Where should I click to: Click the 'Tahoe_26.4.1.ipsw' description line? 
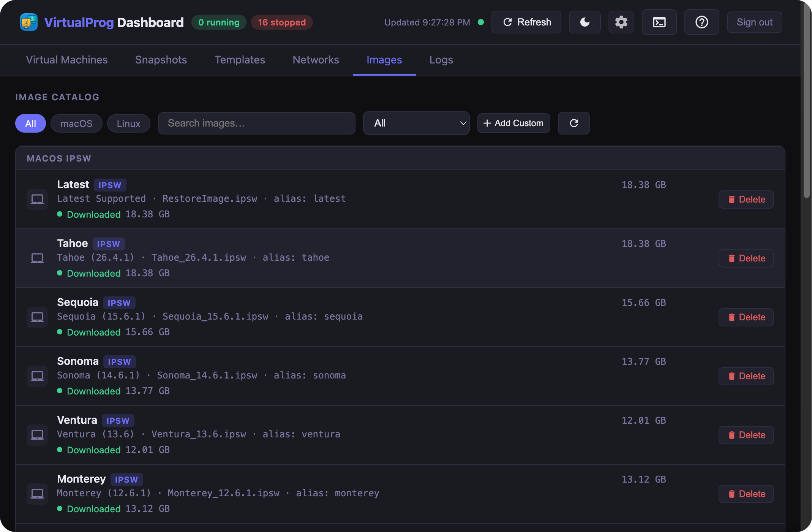coord(193,258)
